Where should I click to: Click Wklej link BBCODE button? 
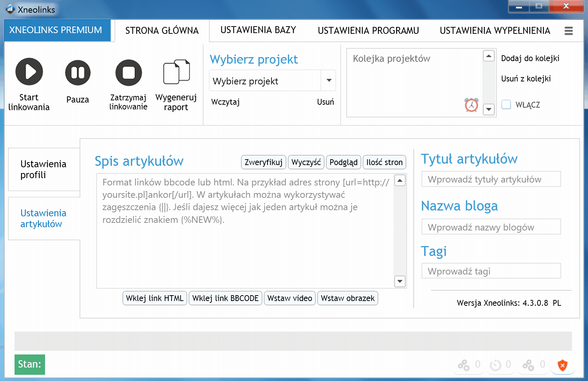pos(225,298)
